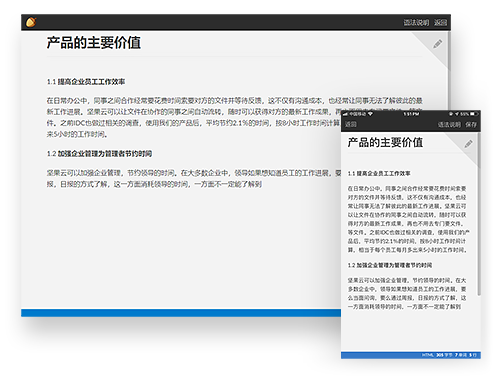500x384 pixels.
Task: Click the mobile paragraph beginning 坚果云可以加强企业管理
Action: coord(407,293)
